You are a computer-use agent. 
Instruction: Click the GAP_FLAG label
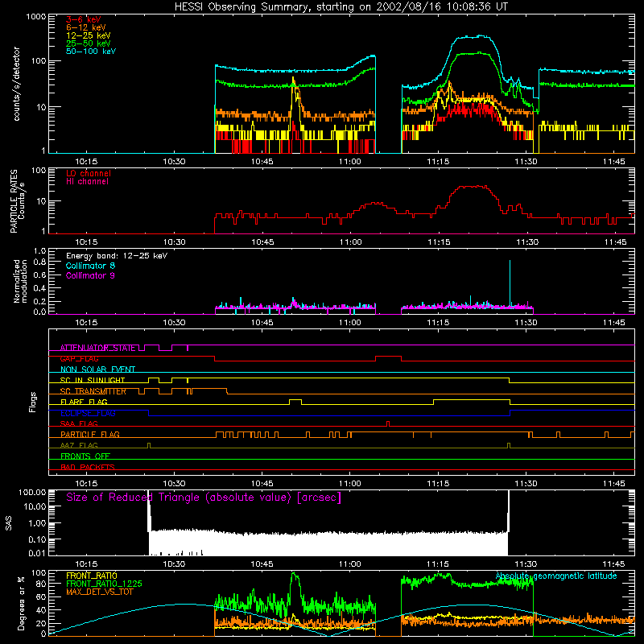tap(79, 358)
